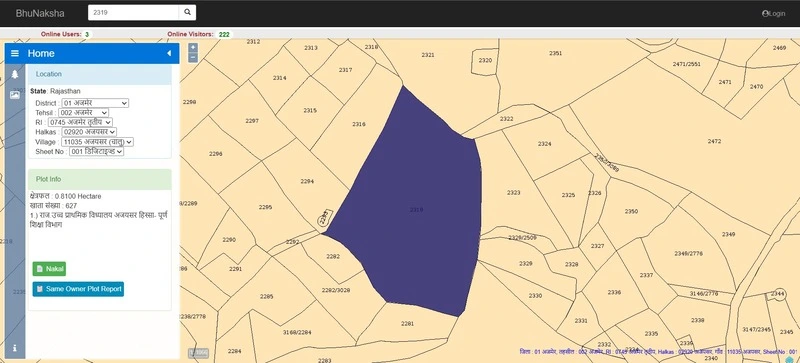800x363 pixels.
Task: Select plot 2296 on the map
Action: pyautogui.click(x=216, y=154)
